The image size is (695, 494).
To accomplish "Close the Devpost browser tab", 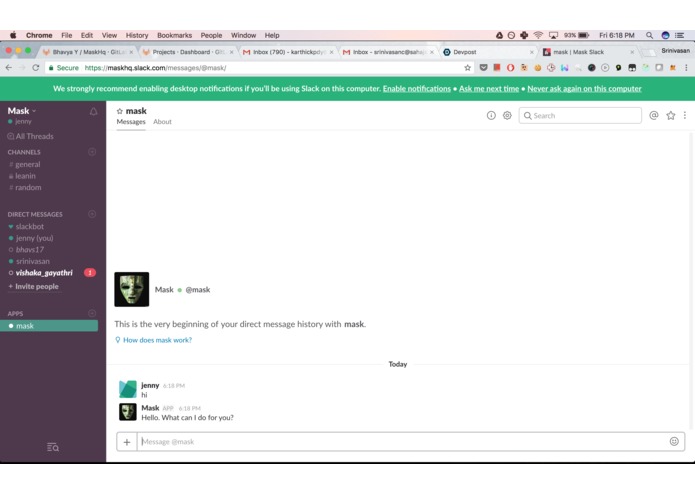I will (531, 52).
